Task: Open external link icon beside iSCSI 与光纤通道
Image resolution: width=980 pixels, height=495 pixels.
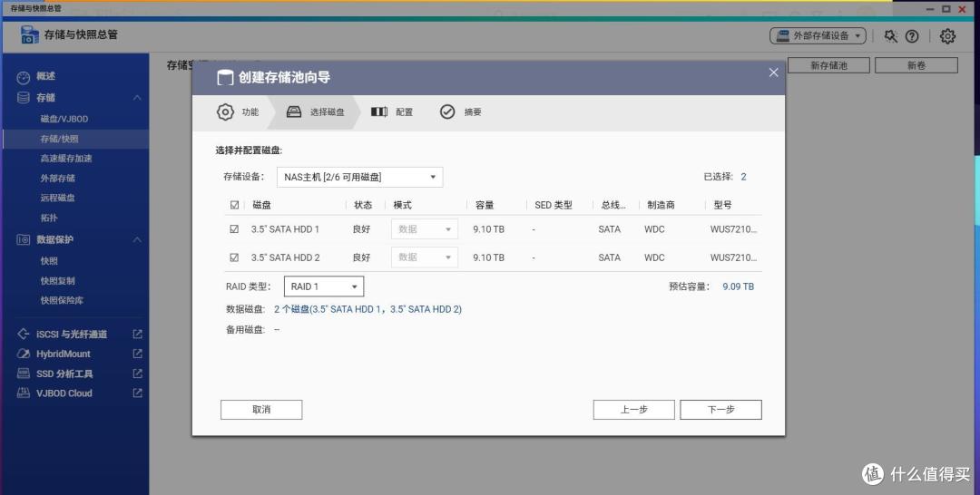Action: [x=138, y=334]
